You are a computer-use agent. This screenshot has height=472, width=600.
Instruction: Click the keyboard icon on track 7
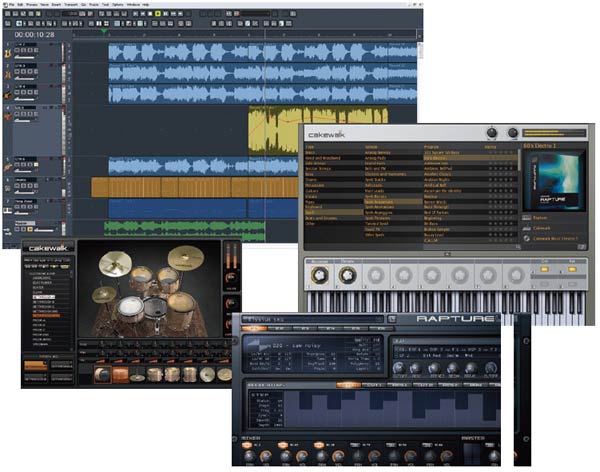(7, 209)
